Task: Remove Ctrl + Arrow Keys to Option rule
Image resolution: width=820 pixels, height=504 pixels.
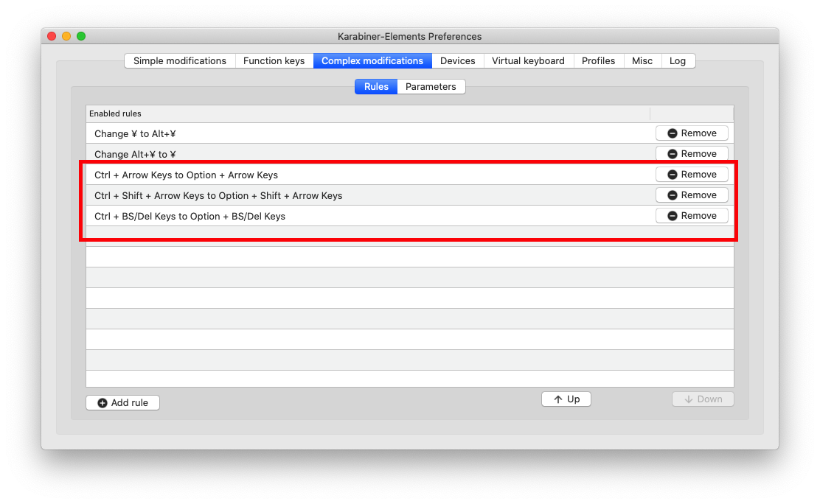Action: (692, 175)
